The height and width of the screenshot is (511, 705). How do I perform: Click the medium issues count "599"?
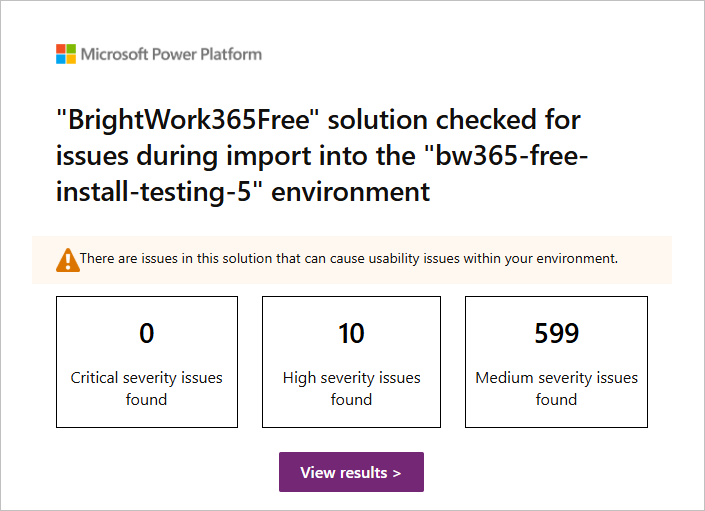(556, 334)
